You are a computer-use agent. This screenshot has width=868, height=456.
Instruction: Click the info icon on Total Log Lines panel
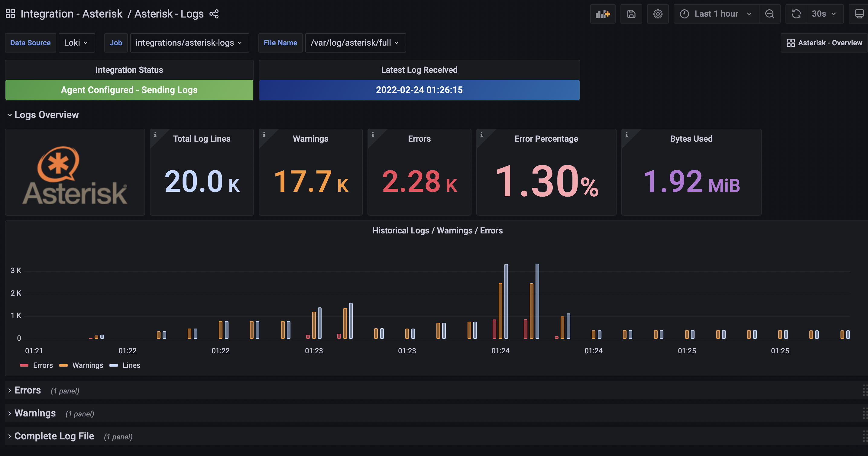(156, 134)
